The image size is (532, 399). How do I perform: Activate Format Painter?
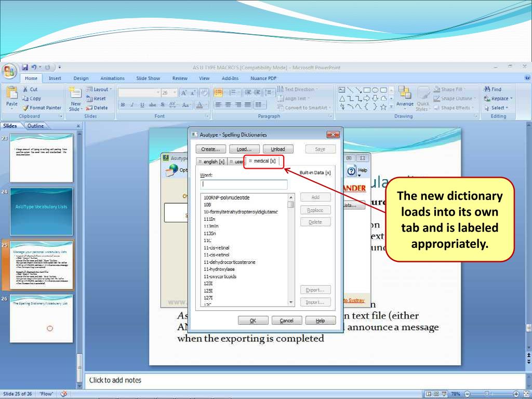(42, 108)
